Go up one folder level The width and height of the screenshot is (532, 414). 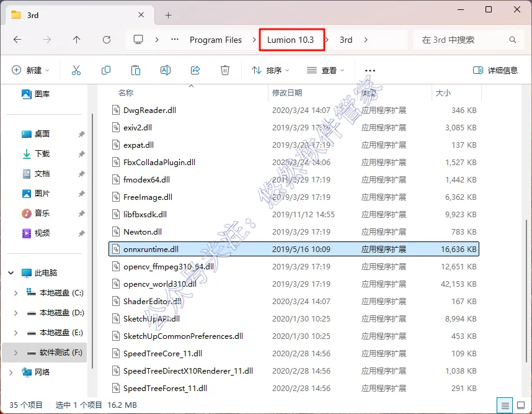(x=77, y=40)
